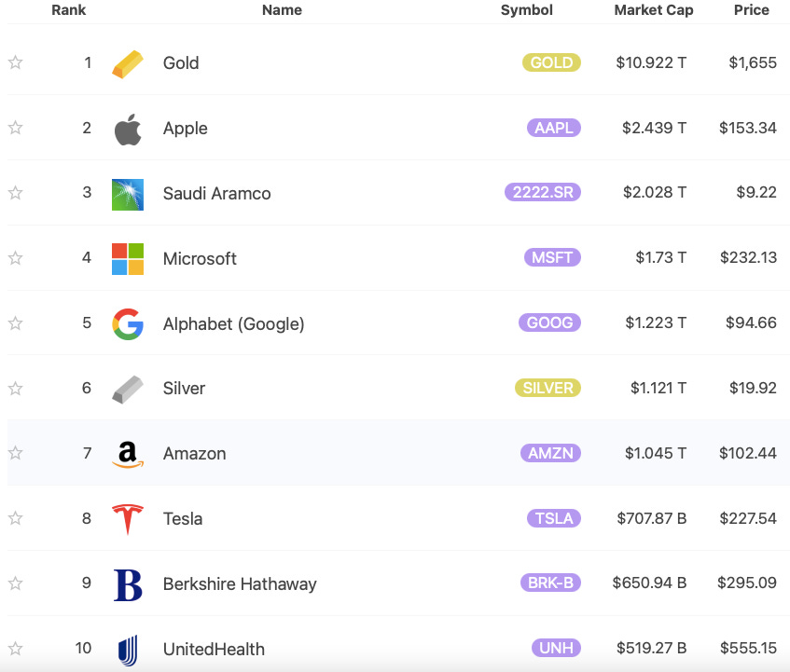Select the Google G logo
Image resolution: width=790 pixels, height=672 pixels.
[x=128, y=324]
